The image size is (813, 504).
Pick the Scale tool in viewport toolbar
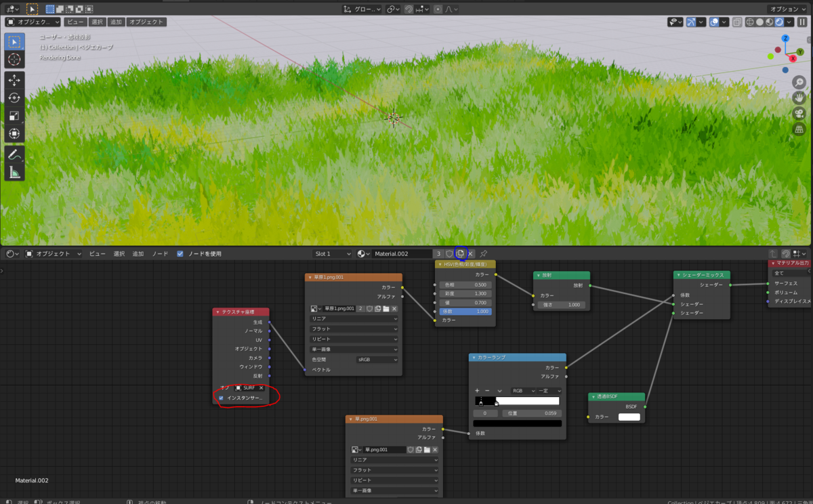14,116
